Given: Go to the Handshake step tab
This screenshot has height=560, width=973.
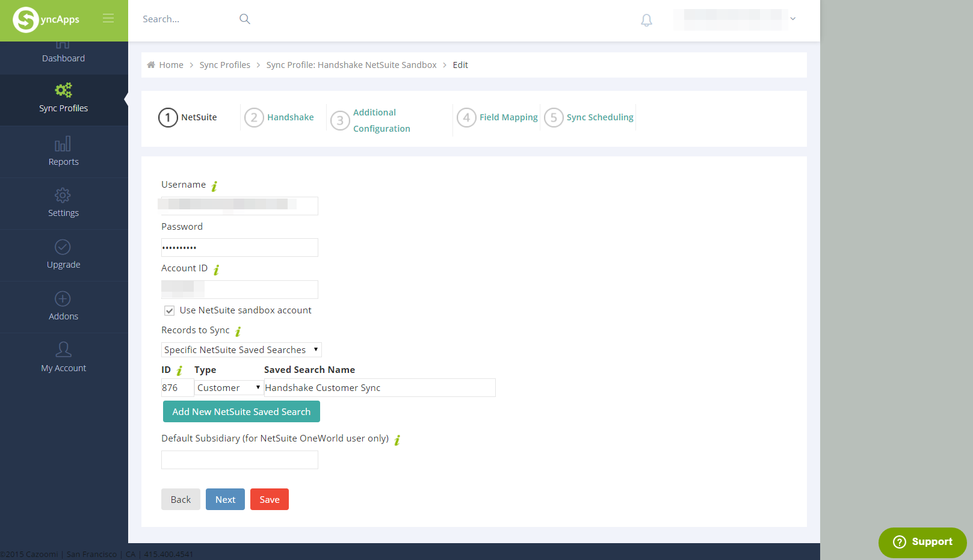Looking at the screenshot, I should (290, 117).
